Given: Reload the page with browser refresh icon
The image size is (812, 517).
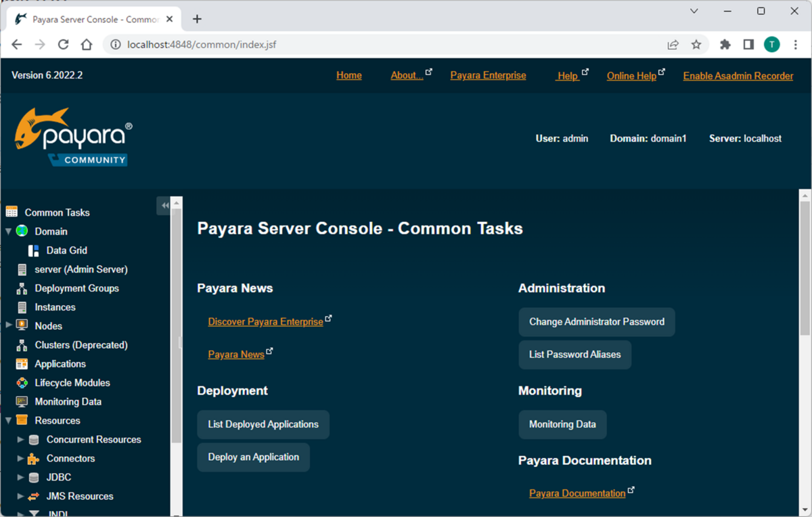Looking at the screenshot, I should 63,45.
